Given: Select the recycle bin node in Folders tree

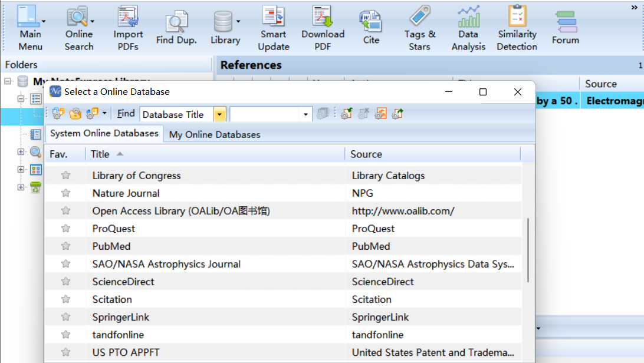Looking at the screenshot, I should click(x=36, y=187).
